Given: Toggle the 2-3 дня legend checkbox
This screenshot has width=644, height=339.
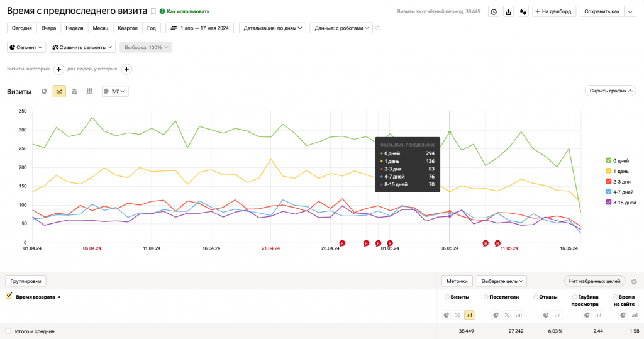Looking at the screenshot, I should point(609,181).
